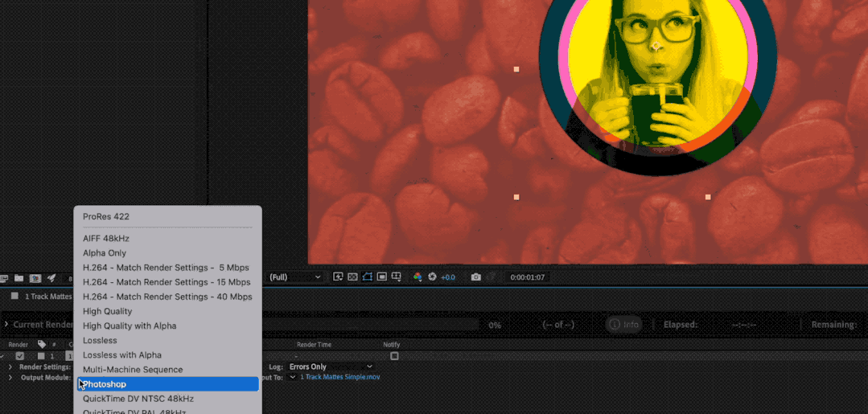Screen dimensions: 868x414
Task: Choose Lossless with Alpha preset
Action: pos(122,355)
